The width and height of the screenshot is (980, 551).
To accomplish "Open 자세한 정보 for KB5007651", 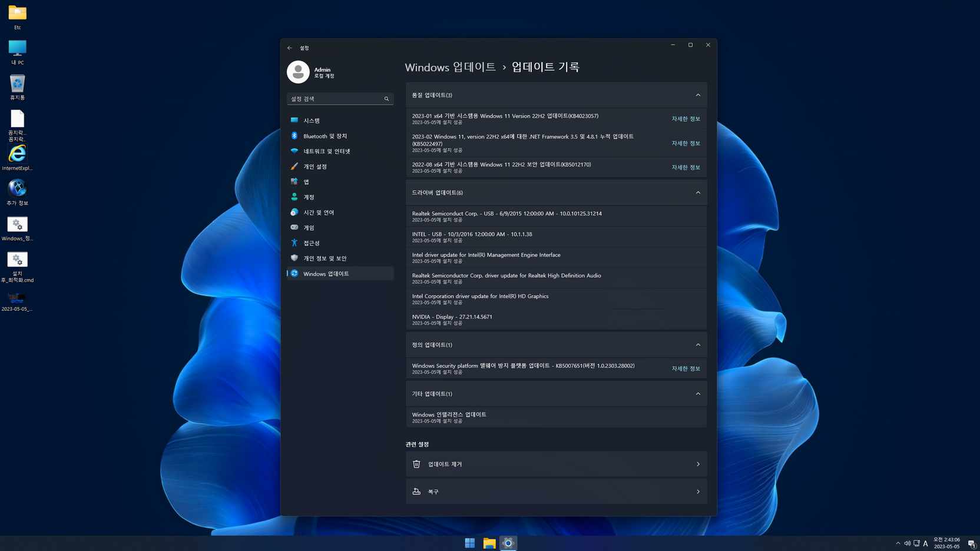I will click(x=686, y=369).
